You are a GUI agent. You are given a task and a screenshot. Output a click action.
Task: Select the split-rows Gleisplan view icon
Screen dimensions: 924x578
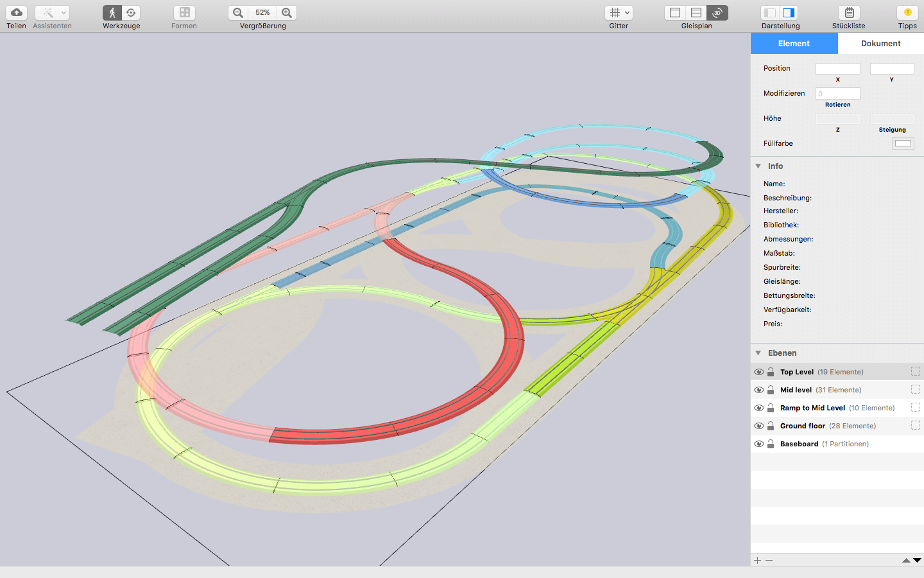[x=696, y=13]
